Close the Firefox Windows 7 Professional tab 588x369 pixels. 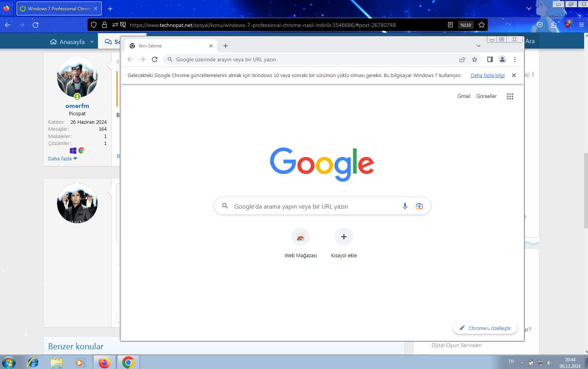[96, 8]
